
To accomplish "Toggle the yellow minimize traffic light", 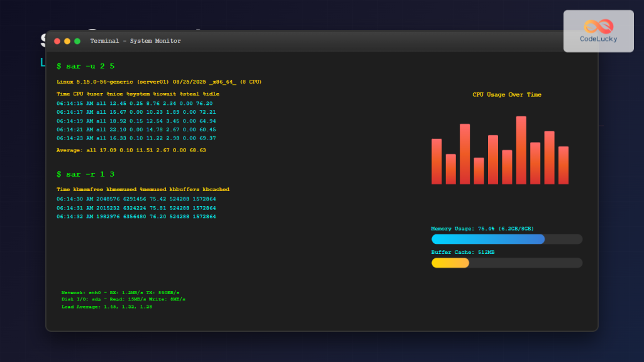I will click(x=67, y=40).
